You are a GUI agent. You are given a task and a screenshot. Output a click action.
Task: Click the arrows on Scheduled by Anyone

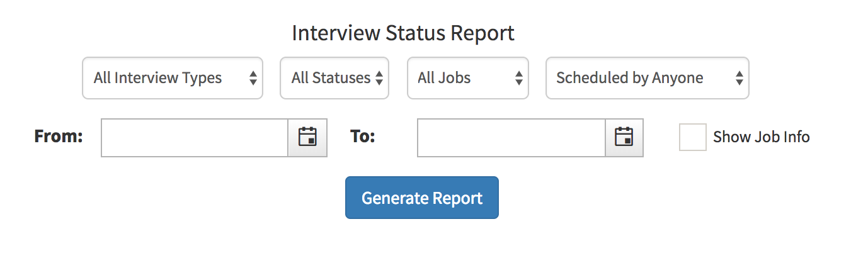(x=740, y=78)
